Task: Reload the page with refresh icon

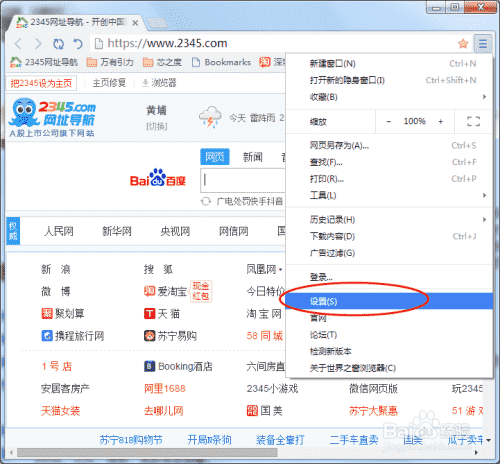Action: (58, 44)
